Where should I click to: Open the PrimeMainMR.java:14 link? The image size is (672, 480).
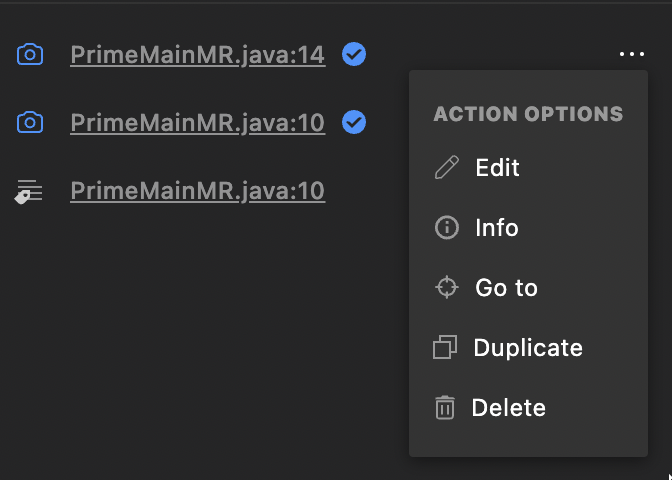(x=197, y=55)
